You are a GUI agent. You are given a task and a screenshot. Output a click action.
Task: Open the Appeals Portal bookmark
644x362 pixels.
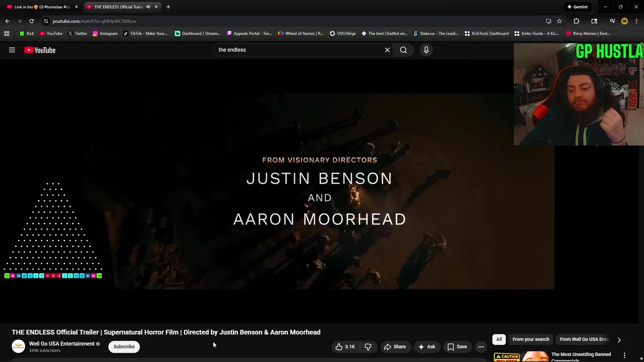point(249,33)
